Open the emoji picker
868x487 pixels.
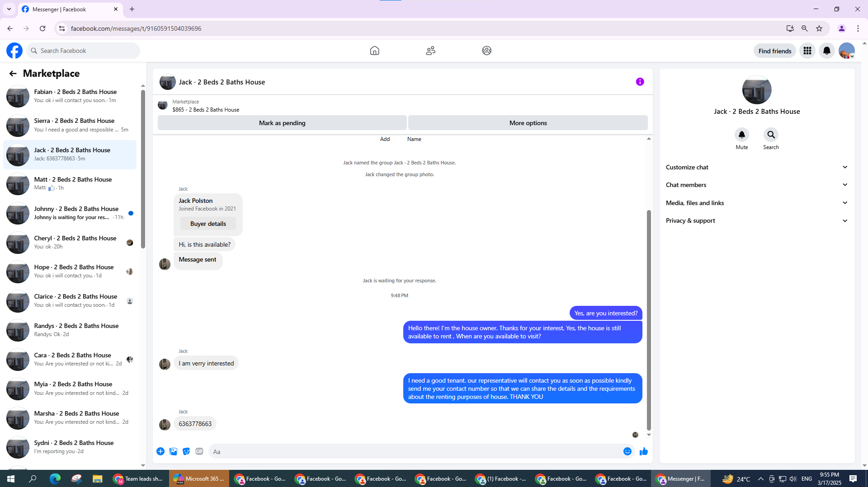[627, 451]
